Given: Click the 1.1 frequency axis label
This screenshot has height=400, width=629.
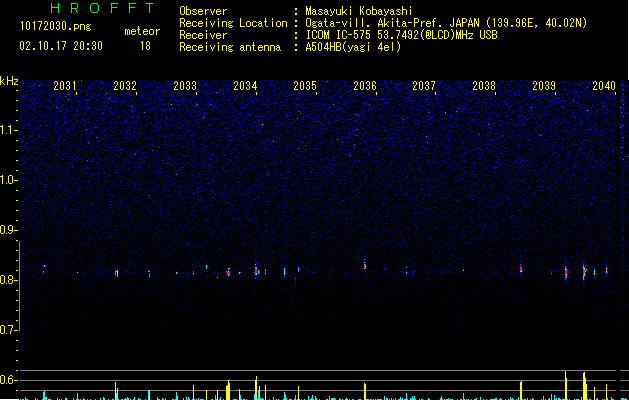Looking at the screenshot, I should (x=9, y=130).
